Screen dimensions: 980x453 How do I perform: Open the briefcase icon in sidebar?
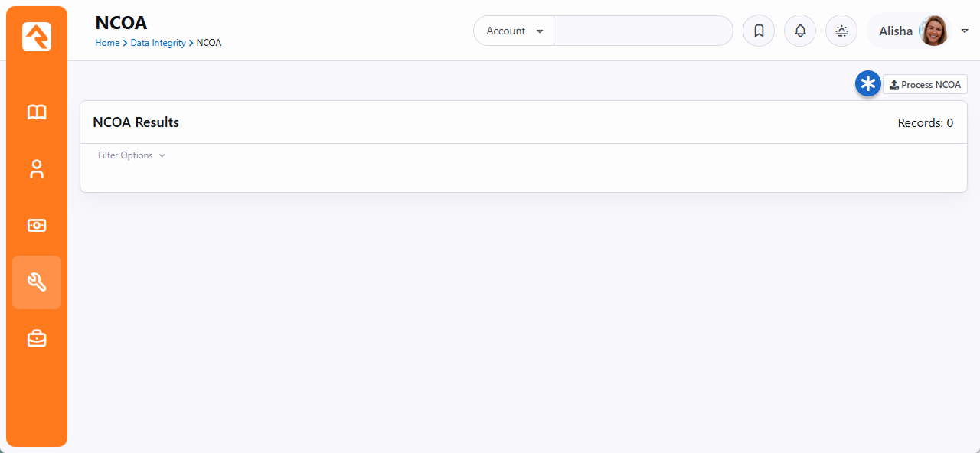37,338
